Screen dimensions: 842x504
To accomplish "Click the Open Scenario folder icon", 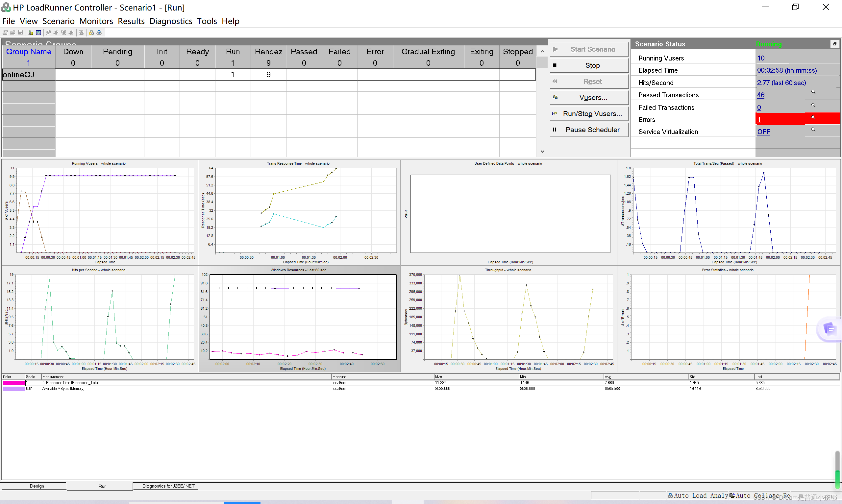I will click(x=12, y=33).
